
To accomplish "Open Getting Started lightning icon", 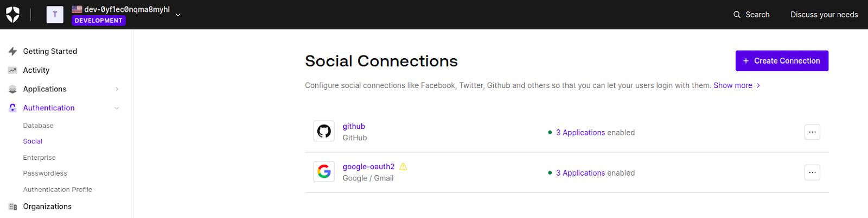I will tap(12, 51).
